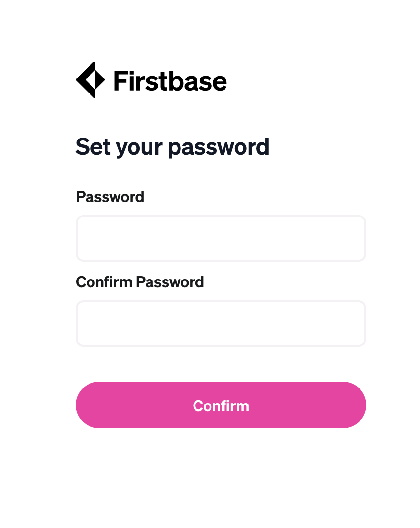The width and height of the screenshot is (420, 528).
Task: Activate the rounded Confirm action button
Action: pos(221,405)
